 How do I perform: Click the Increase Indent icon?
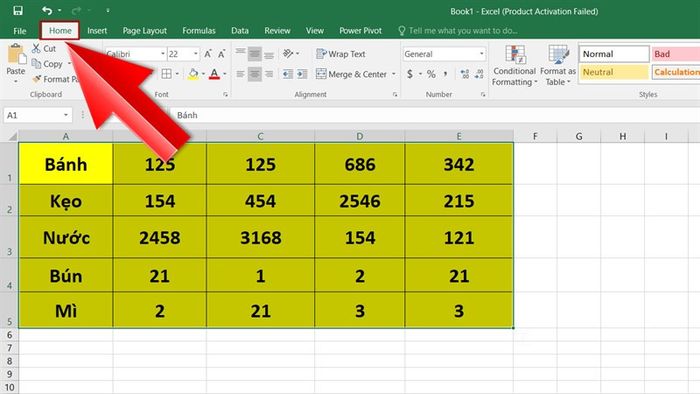pos(302,74)
